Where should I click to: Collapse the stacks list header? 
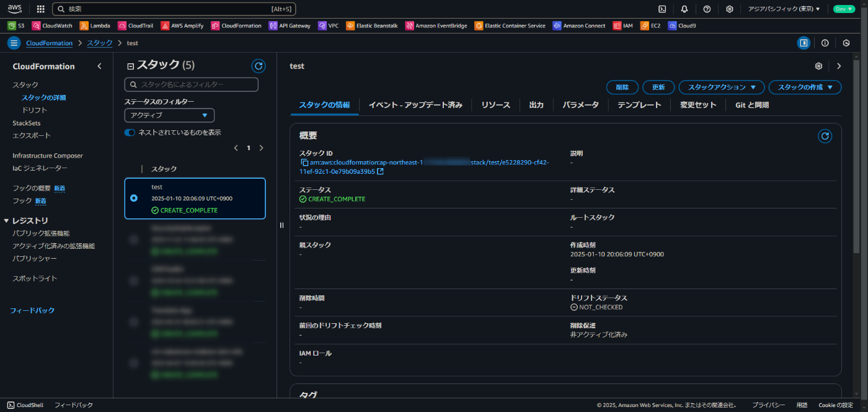(130, 66)
